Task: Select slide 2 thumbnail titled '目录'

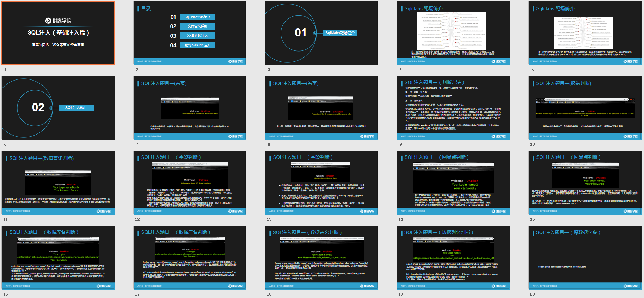Action: [x=190, y=33]
